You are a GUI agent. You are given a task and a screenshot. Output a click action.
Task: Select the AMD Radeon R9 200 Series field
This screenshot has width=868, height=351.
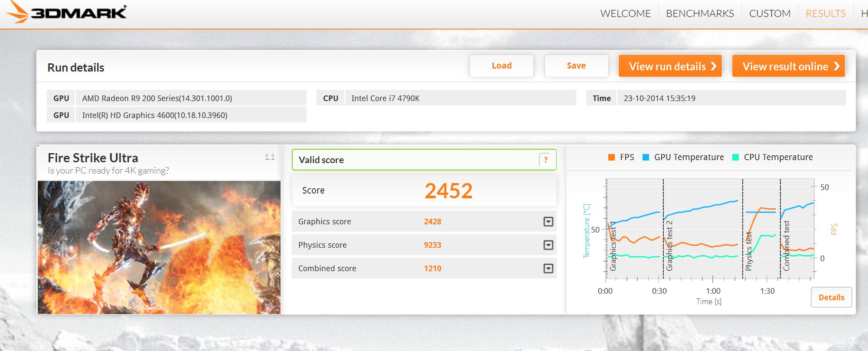click(x=191, y=98)
